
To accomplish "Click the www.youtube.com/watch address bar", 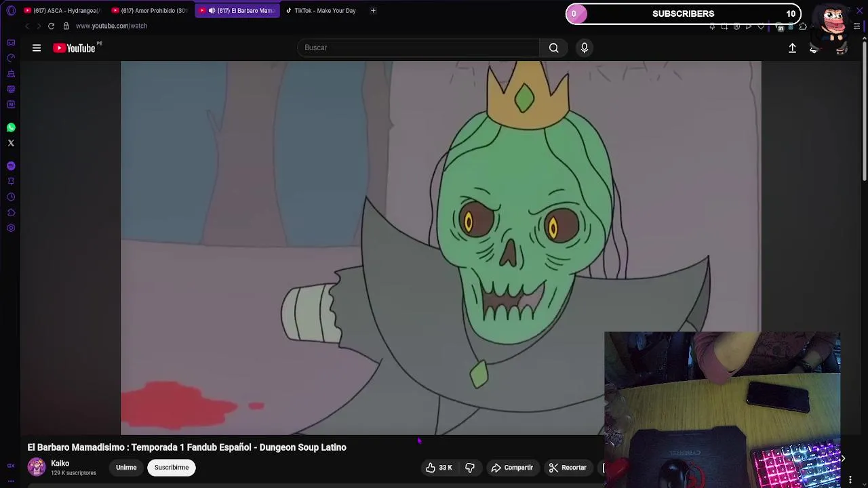I will (x=111, y=26).
